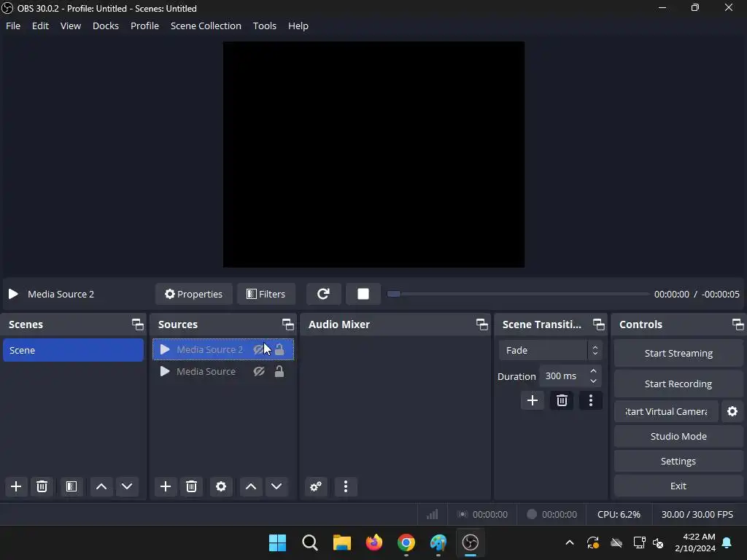747x560 pixels.
Task: Open scene filters icon in Scenes toolbar
Action: click(71, 486)
